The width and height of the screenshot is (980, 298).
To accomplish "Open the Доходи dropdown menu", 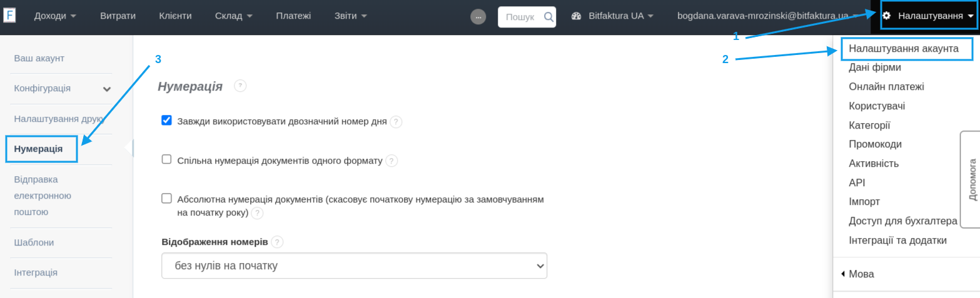I will 55,16.
